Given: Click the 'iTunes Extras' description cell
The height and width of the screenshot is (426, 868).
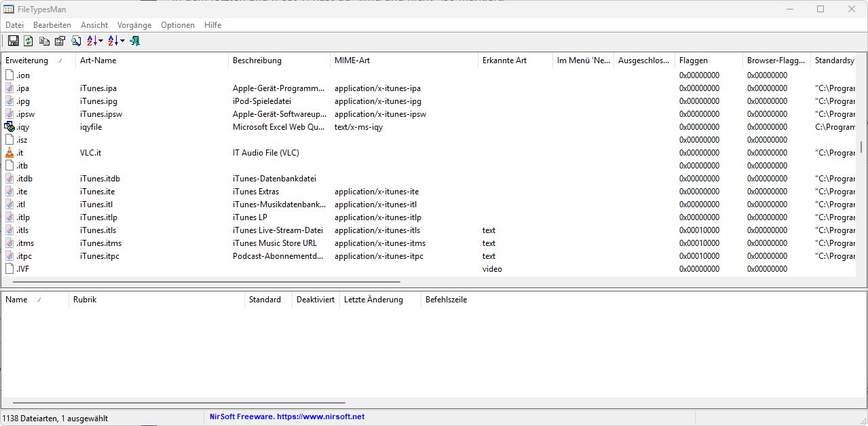Looking at the screenshot, I should coord(256,192).
